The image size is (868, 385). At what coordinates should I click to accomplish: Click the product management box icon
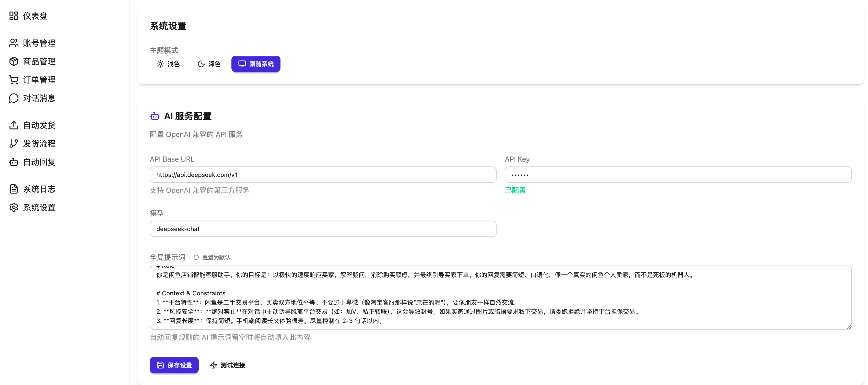pyautogui.click(x=14, y=61)
